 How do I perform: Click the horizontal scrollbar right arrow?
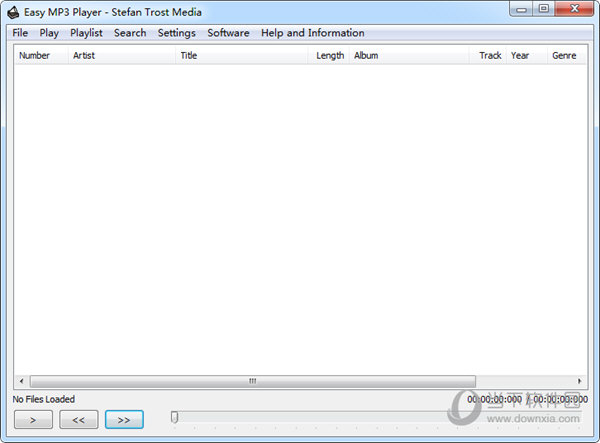(x=579, y=381)
